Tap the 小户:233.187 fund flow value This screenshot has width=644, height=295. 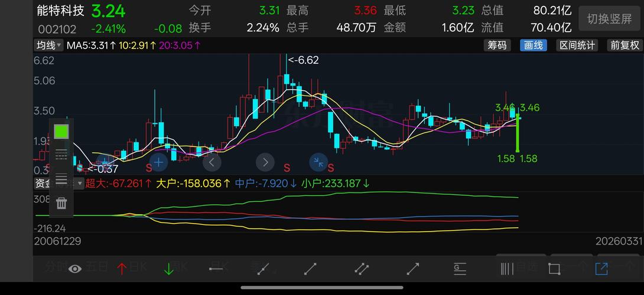click(x=335, y=183)
